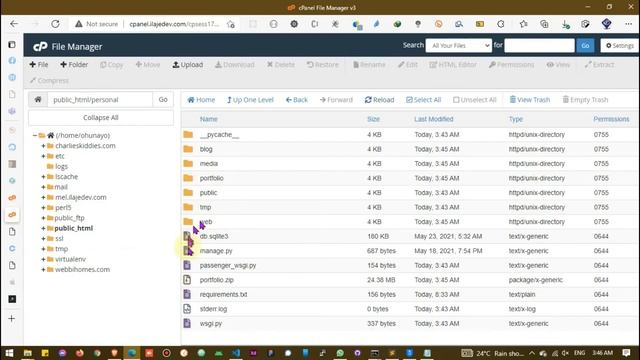
Task: Click the Download toolbar button
Action: coord(235,64)
